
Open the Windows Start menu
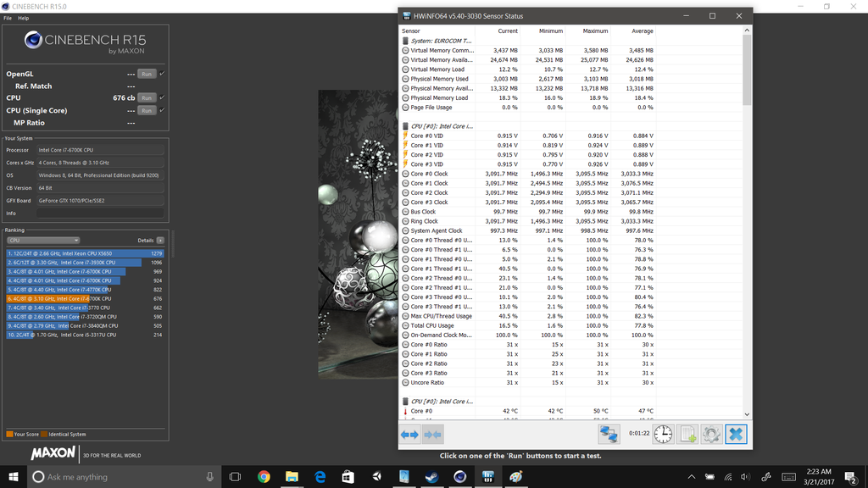(14, 477)
